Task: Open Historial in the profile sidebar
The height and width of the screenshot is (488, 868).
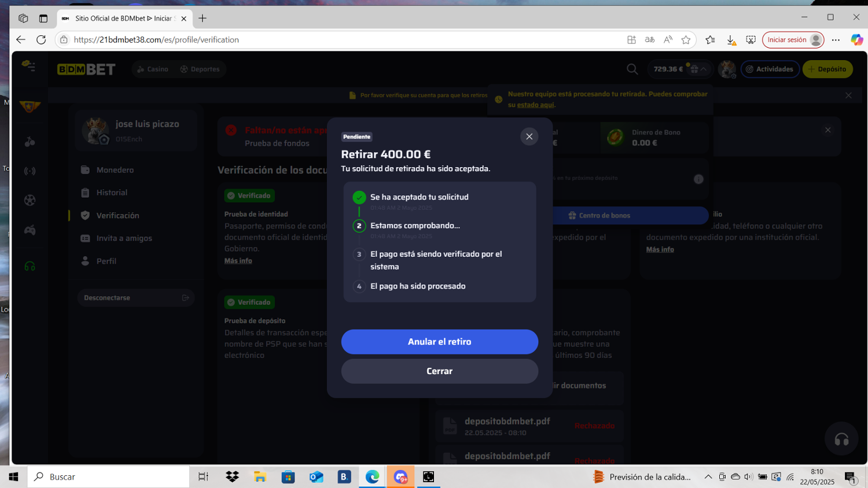Action: (112, 193)
